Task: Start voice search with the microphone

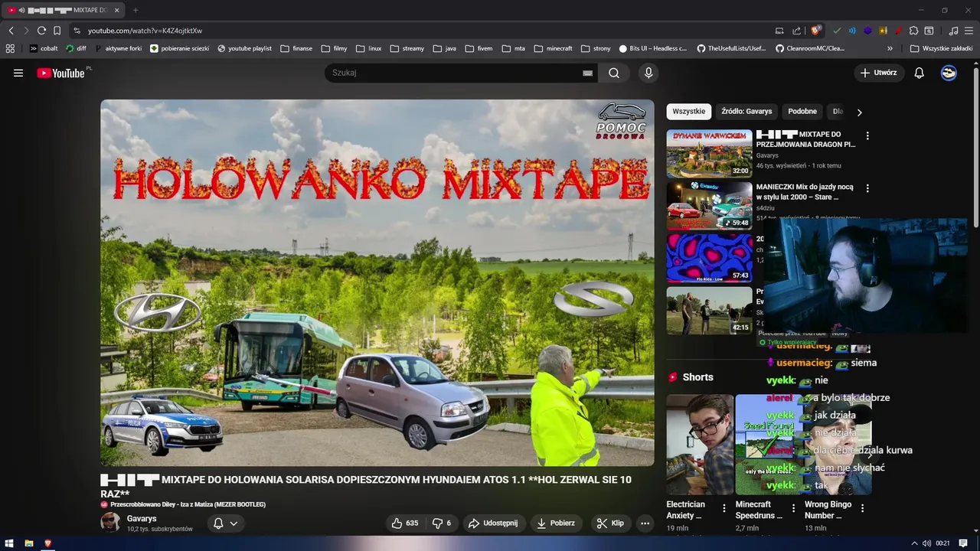Action: pyautogui.click(x=648, y=73)
